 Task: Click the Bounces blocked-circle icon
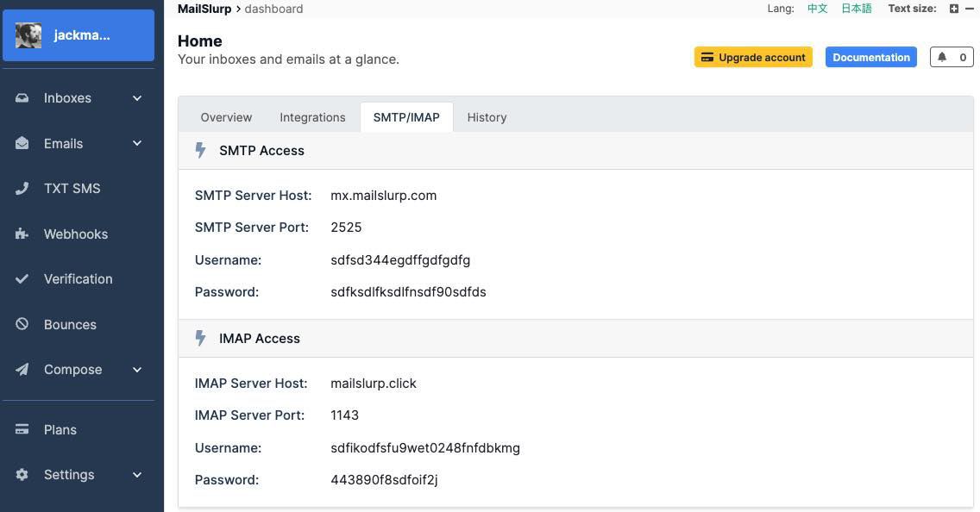(22, 325)
